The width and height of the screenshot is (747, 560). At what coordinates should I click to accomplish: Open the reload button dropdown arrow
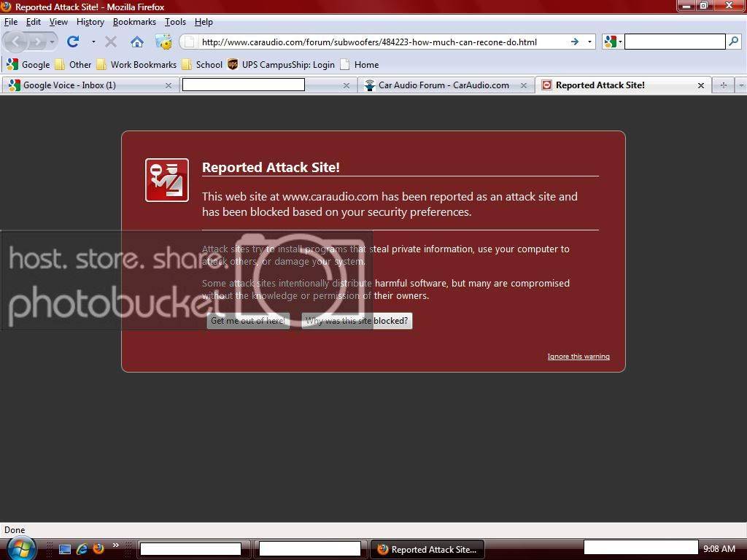click(93, 42)
